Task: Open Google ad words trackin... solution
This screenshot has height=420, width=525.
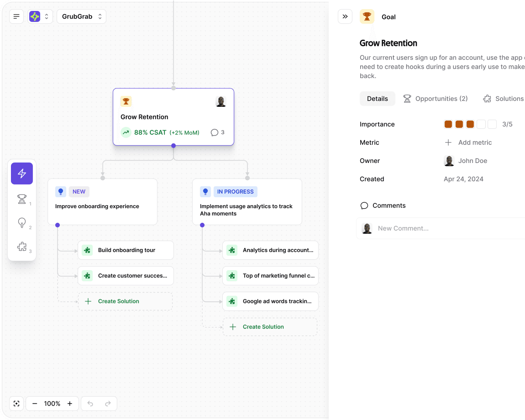Action: tap(271, 301)
